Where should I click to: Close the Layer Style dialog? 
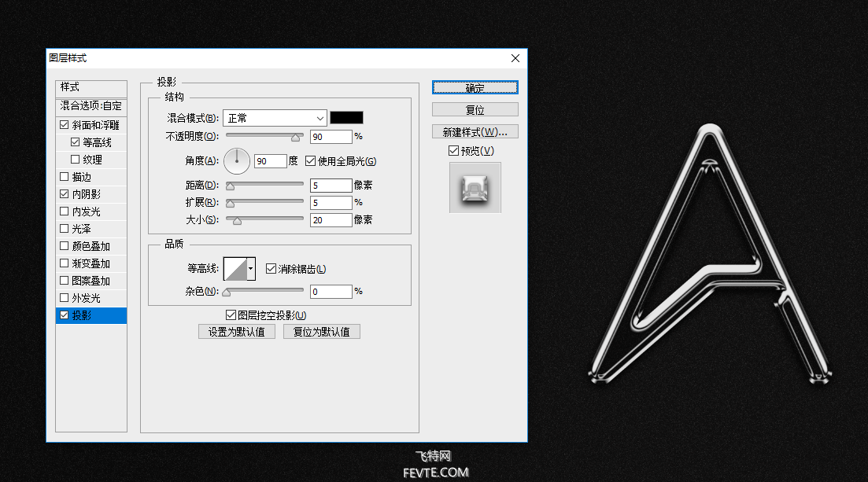coord(515,58)
